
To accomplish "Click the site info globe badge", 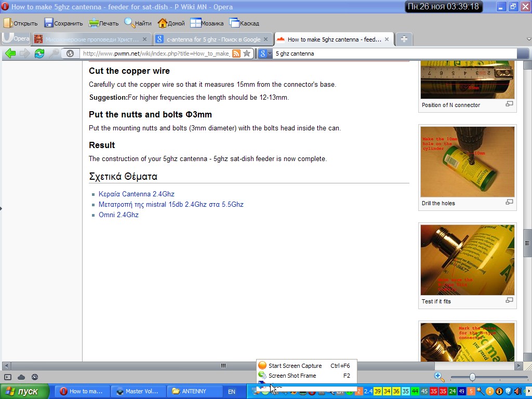I will pyautogui.click(x=70, y=54).
